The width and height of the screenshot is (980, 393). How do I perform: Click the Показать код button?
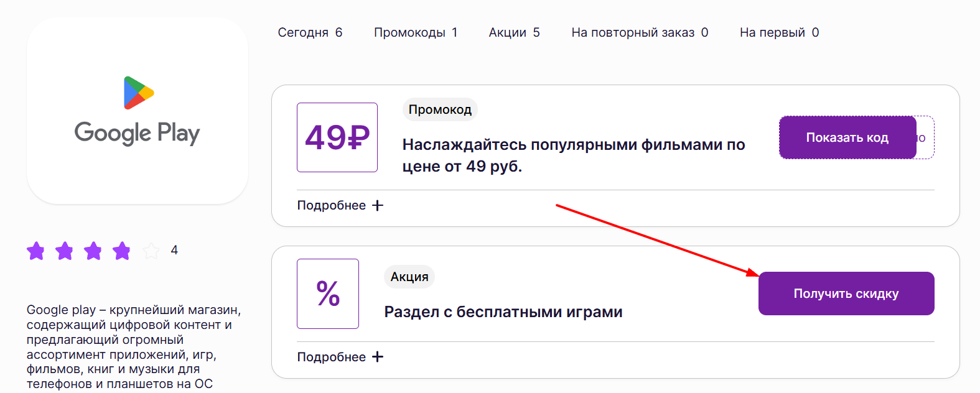click(x=847, y=137)
